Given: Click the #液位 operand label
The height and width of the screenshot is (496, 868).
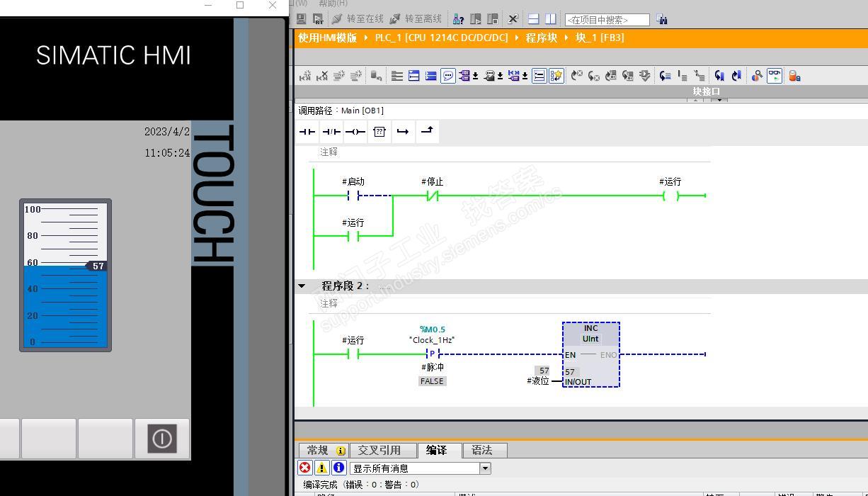Looking at the screenshot, I should [538, 381].
